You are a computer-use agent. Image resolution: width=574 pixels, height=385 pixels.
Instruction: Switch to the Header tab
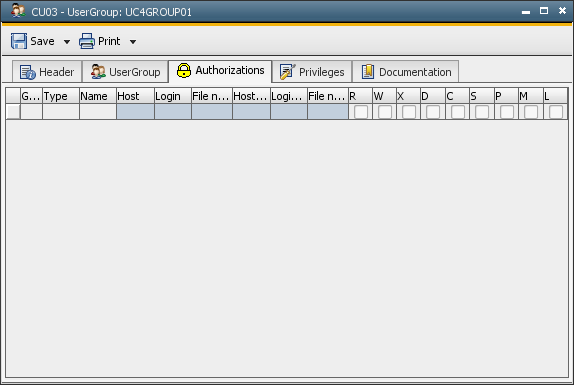click(47, 72)
